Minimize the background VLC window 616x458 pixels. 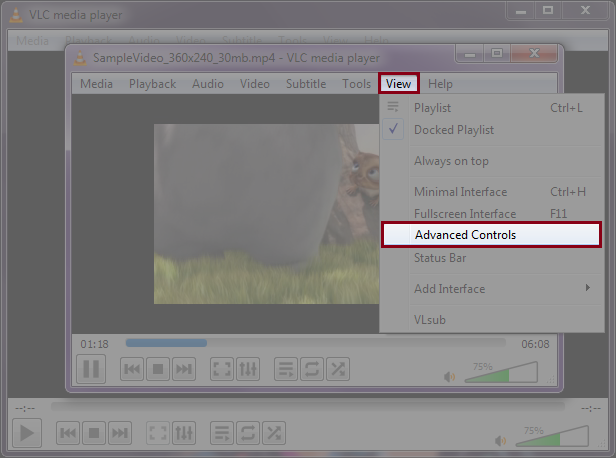coord(521,9)
